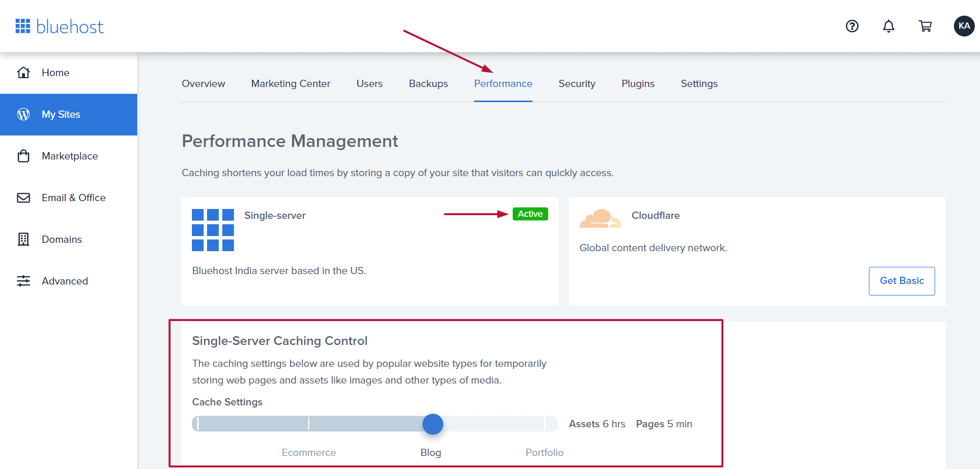980x469 pixels.
Task: Click the Single-server blue grid icon
Action: (213, 230)
